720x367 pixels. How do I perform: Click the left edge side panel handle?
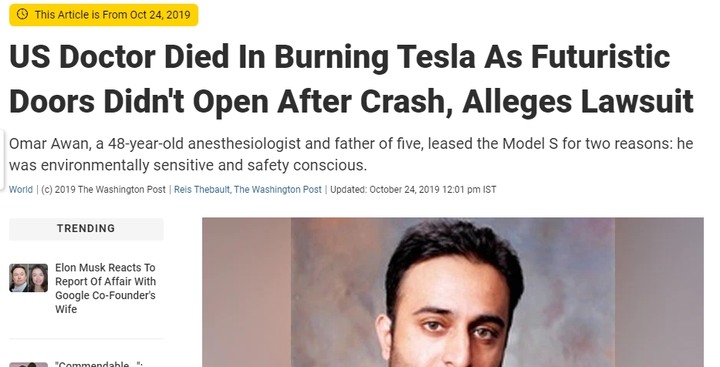coord(2,158)
